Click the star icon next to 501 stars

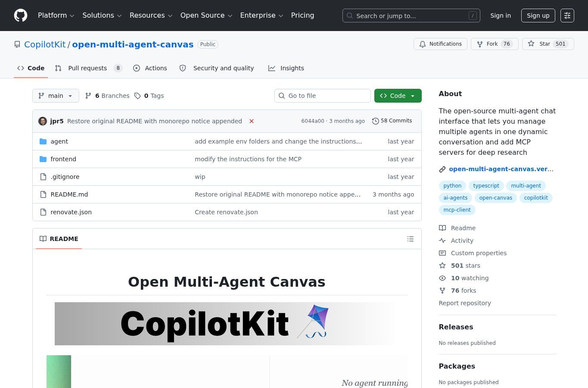[x=442, y=266]
